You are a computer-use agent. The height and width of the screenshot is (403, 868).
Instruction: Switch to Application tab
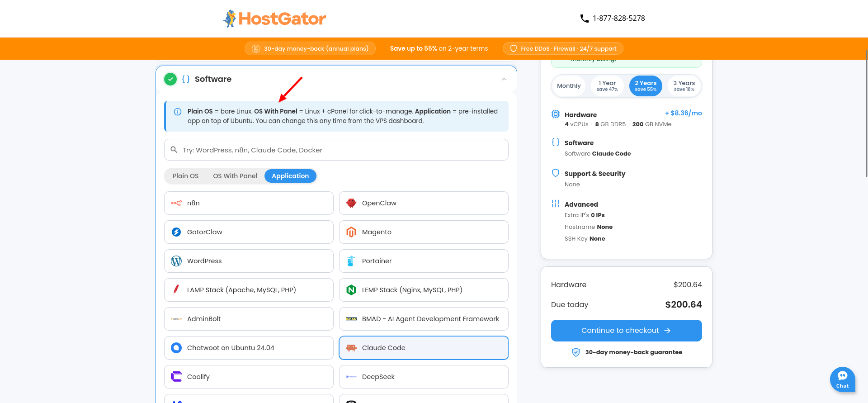tap(290, 176)
